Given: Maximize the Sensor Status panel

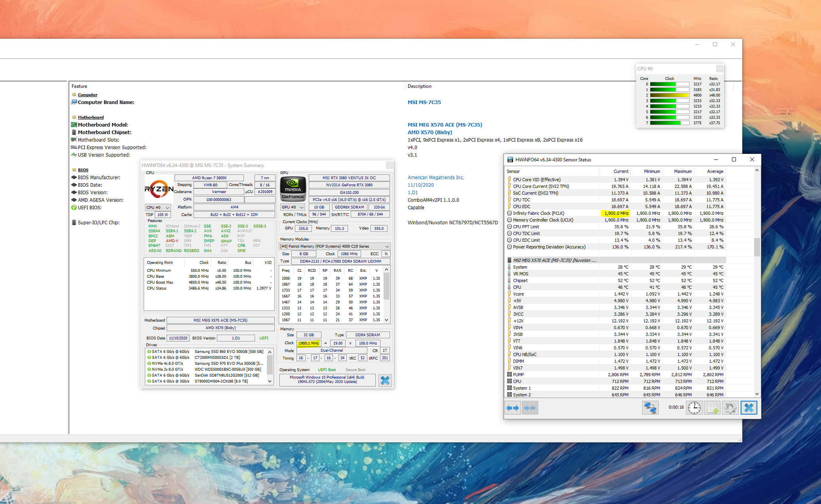Looking at the screenshot, I should click(x=734, y=159).
